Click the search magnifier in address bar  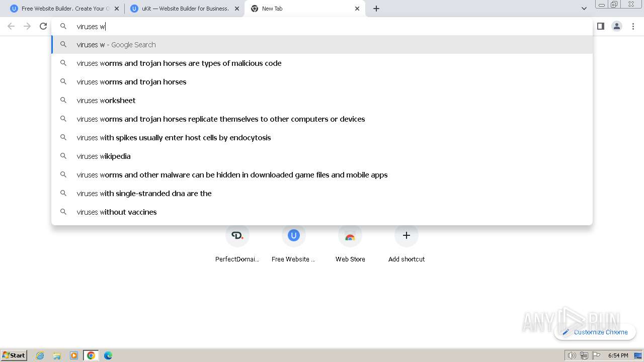(x=63, y=26)
